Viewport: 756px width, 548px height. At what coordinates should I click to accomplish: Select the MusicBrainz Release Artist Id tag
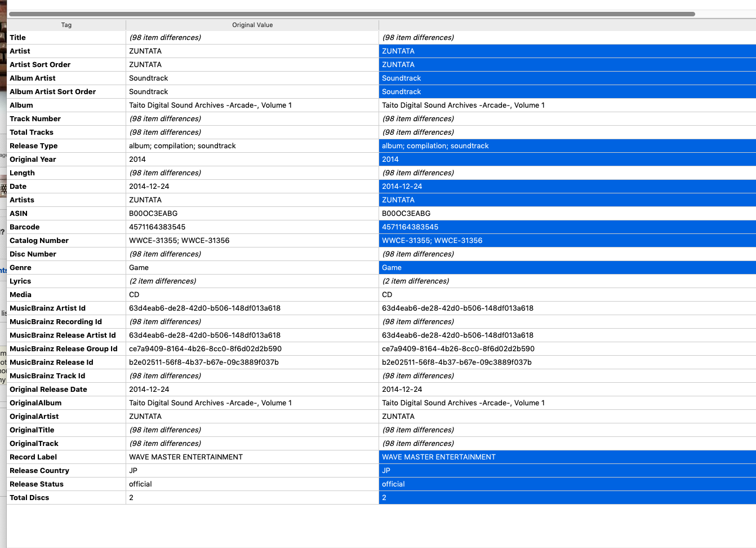[x=63, y=335]
